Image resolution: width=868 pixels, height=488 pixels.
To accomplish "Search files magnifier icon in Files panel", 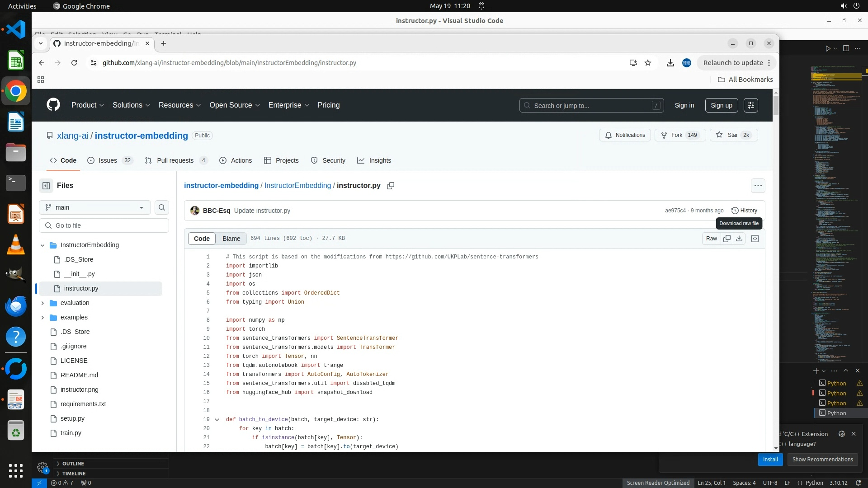I will point(162,207).
